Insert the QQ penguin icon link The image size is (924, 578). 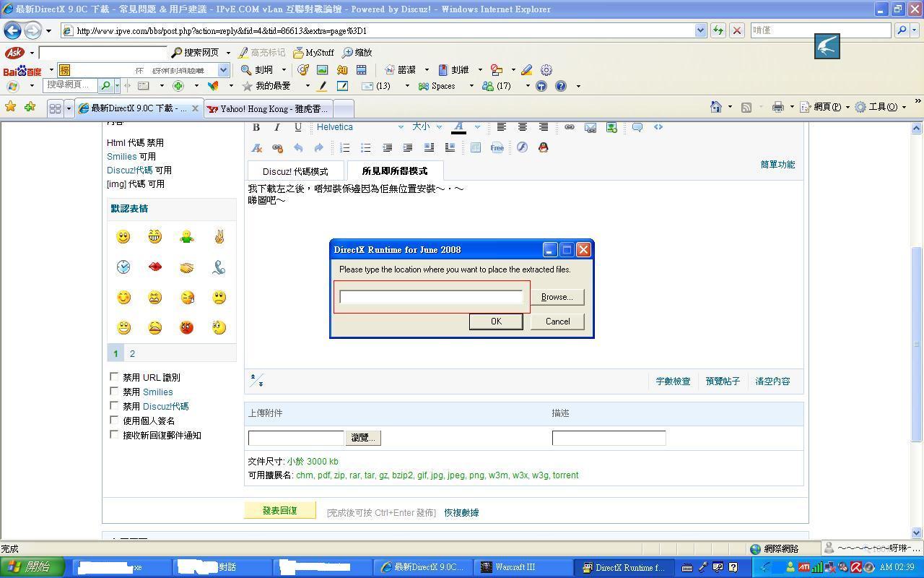click(543, 147)
